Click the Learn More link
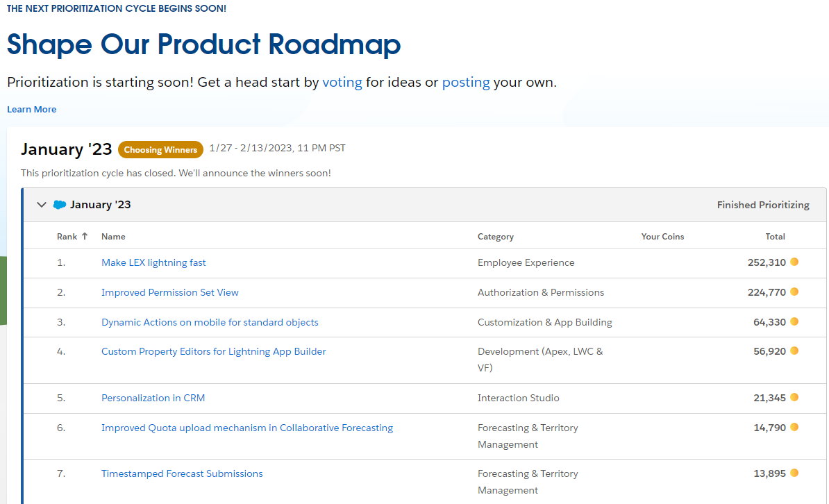 tap(32, 109)
